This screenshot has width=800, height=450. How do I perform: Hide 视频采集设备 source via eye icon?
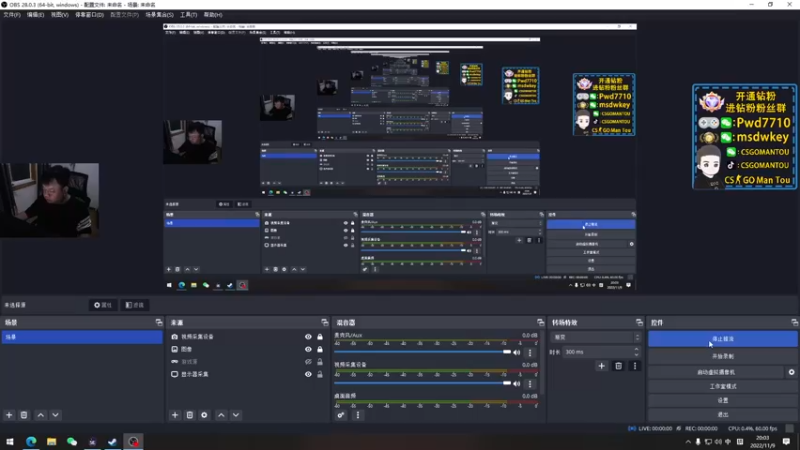[x=308, y=337]
